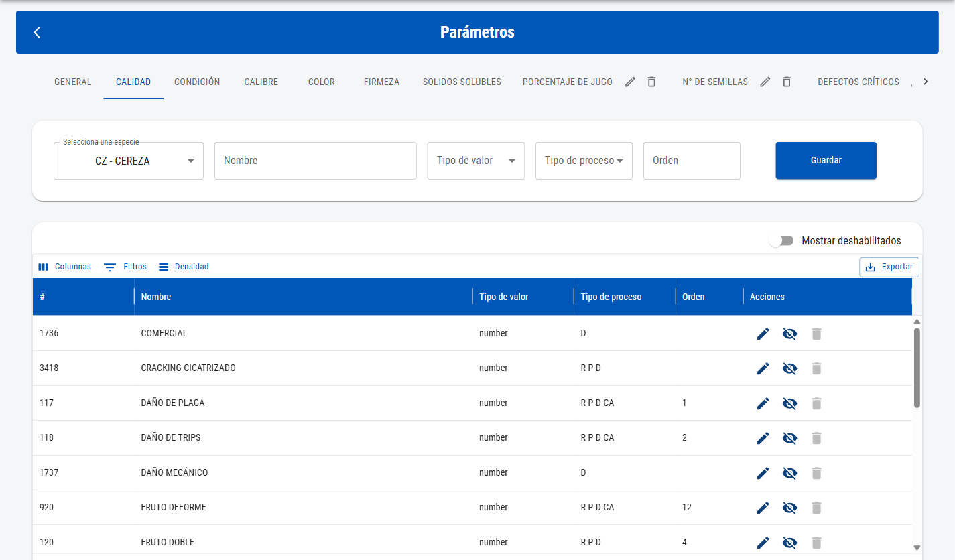Go back using the header arrow

click(x=37, y=32)
